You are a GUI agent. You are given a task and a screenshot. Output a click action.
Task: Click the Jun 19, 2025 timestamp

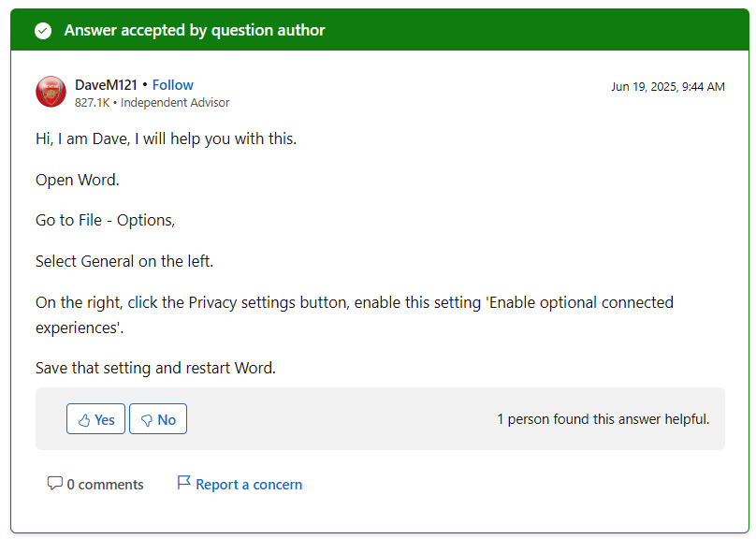668,85
